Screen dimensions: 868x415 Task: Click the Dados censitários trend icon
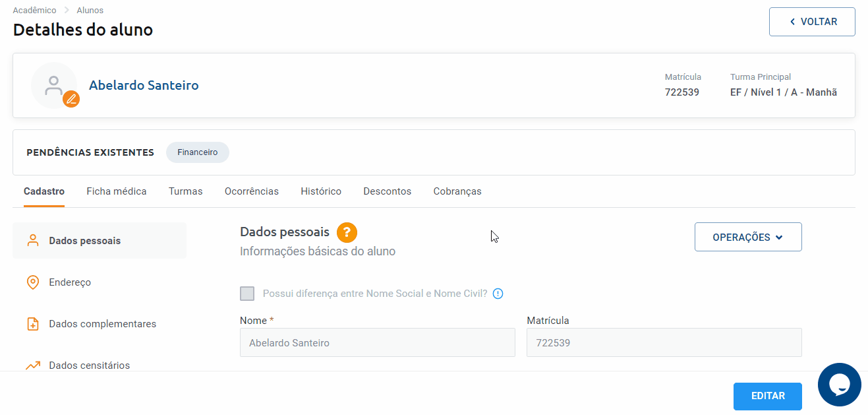[x=33, y=366]
